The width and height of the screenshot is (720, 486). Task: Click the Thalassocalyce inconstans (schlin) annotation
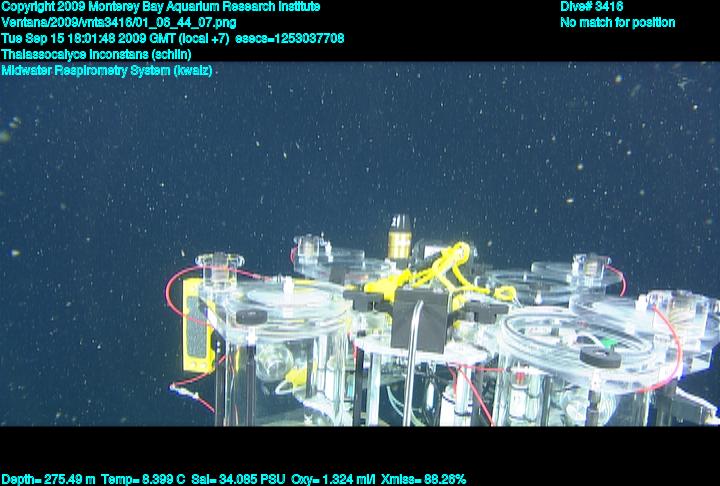[x=96, y=55]
